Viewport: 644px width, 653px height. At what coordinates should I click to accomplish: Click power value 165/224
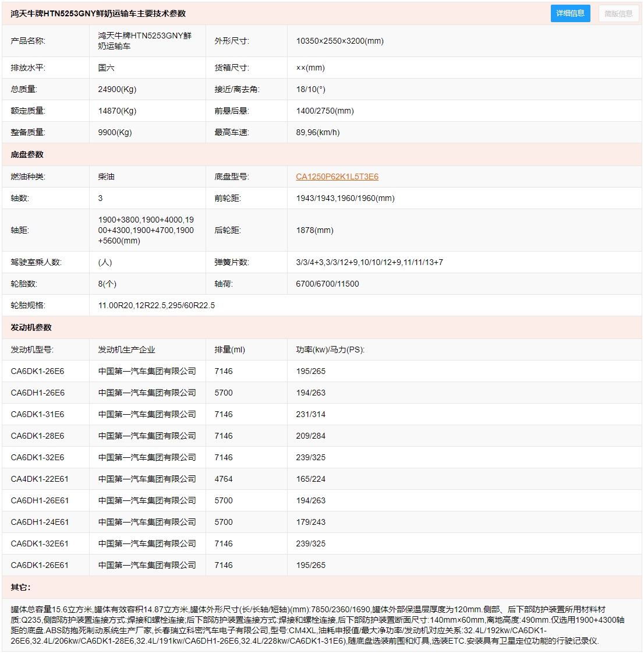click(310, 479)
